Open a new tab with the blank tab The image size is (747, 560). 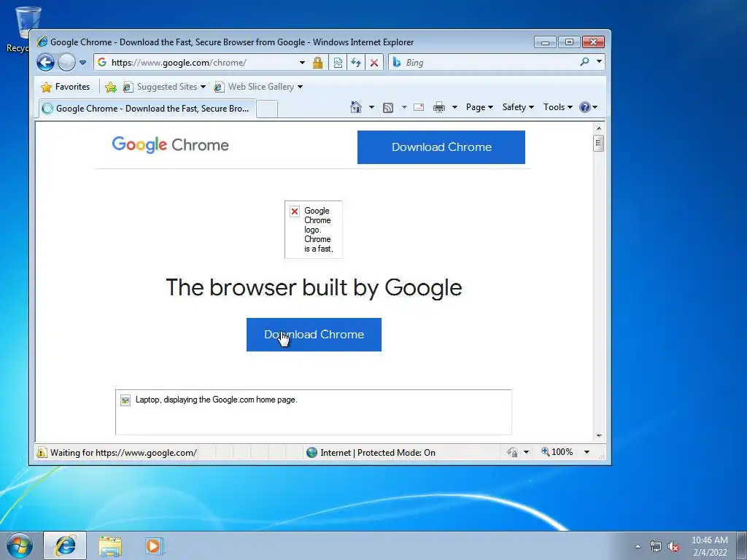[x=267, y=109]
